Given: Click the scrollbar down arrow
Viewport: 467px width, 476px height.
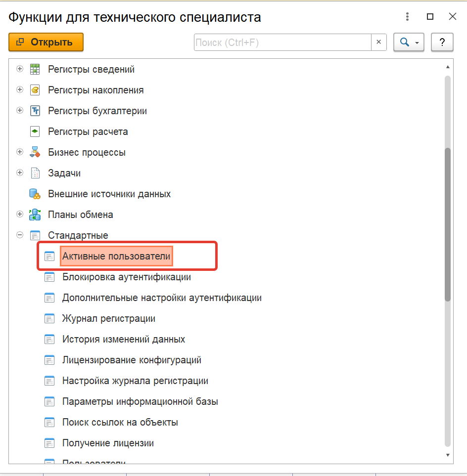Looking at the screenshot, I should point(448,455).
